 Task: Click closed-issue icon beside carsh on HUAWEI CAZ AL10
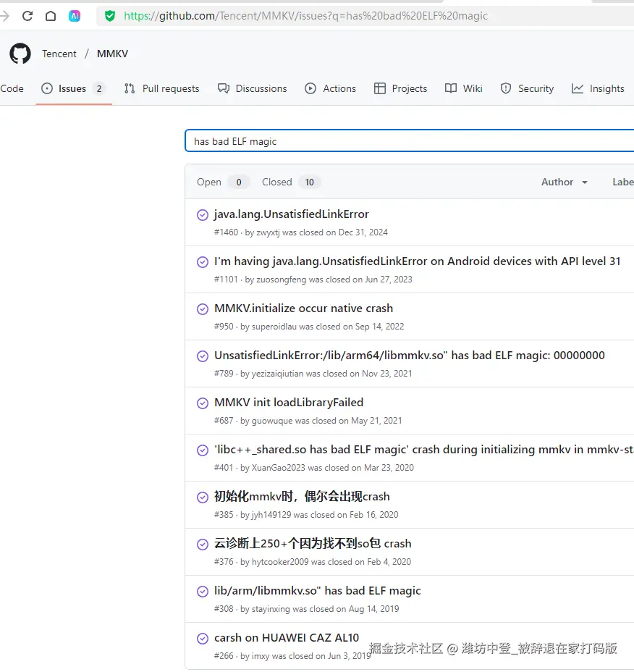pos(202,639)
